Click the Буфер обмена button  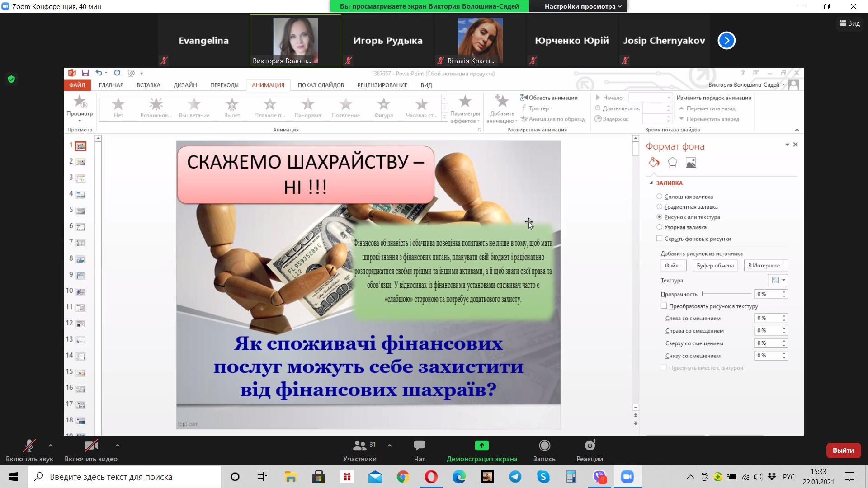(x=715, y=266)
